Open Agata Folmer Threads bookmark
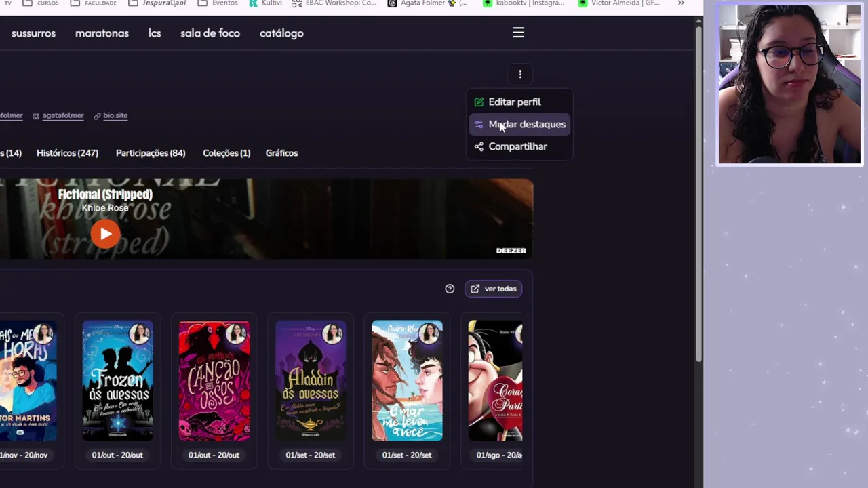868x488 pixels. [x=427, y=3]
